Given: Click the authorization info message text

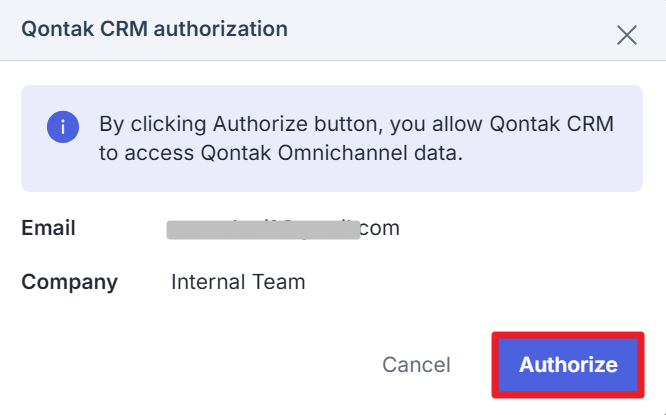Looking at the screenshot, I should [x=356, y=139].
